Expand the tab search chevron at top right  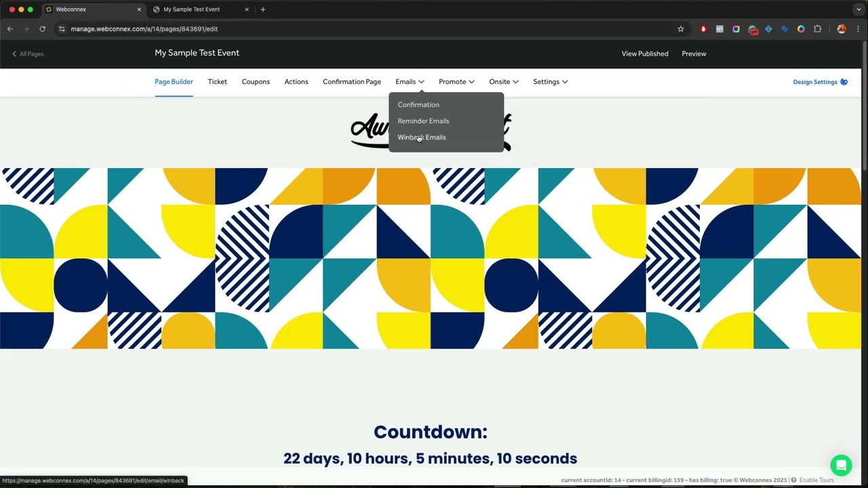(859, 9)
